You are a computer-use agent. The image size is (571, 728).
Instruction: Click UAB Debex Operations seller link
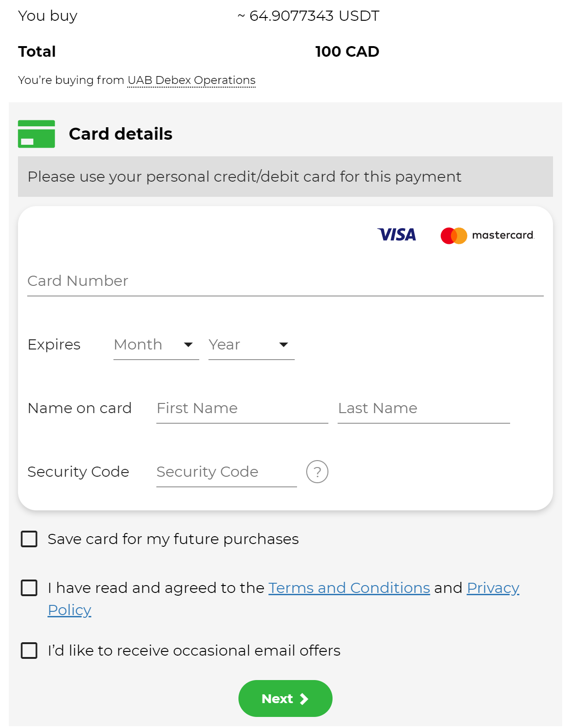191,80
